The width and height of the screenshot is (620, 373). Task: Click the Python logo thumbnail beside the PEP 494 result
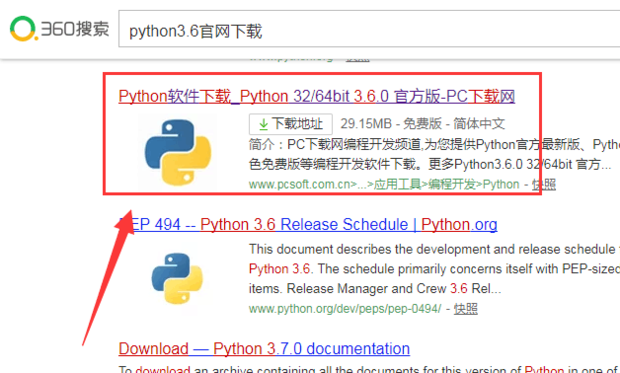coord(177,278)
